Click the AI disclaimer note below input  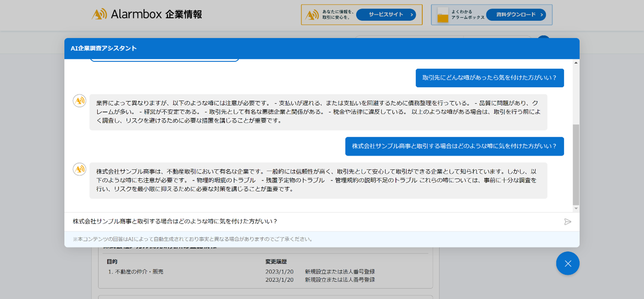click(193, 239)
